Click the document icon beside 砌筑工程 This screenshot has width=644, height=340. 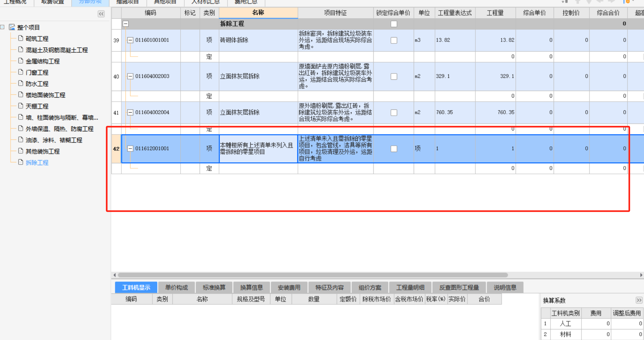pos(21,38)
